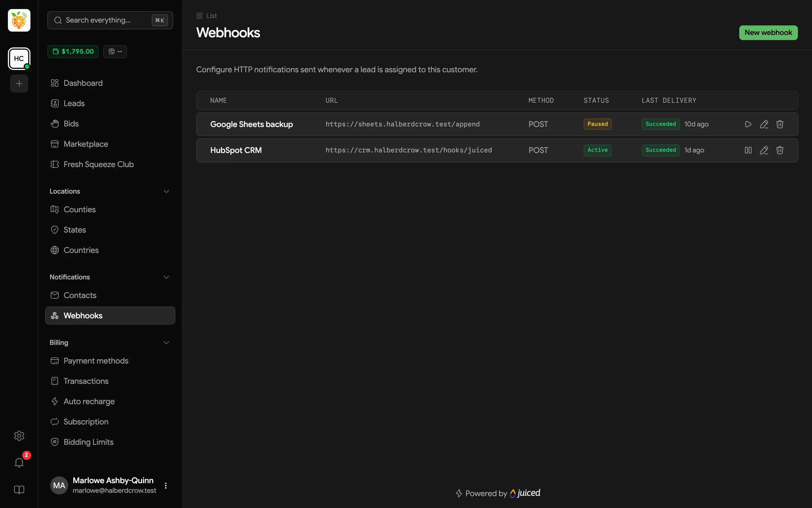Open the documentation book icon

click(19, 490)
